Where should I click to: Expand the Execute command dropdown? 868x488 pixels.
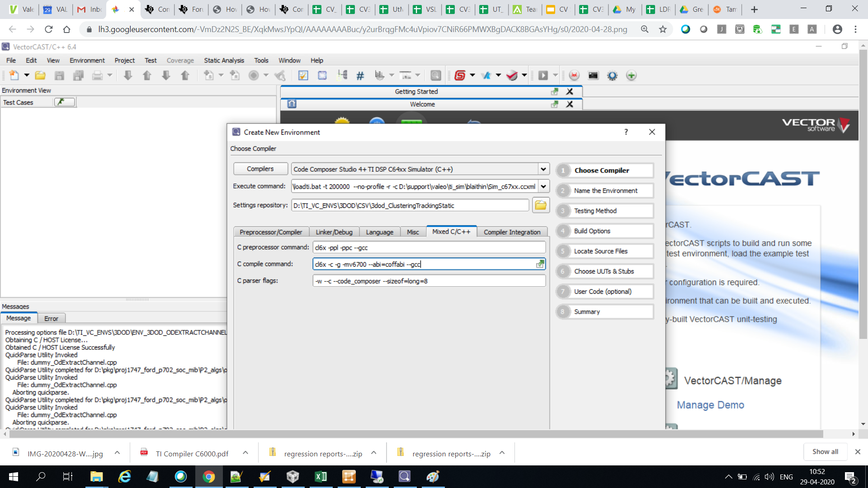tap(543, 186)
